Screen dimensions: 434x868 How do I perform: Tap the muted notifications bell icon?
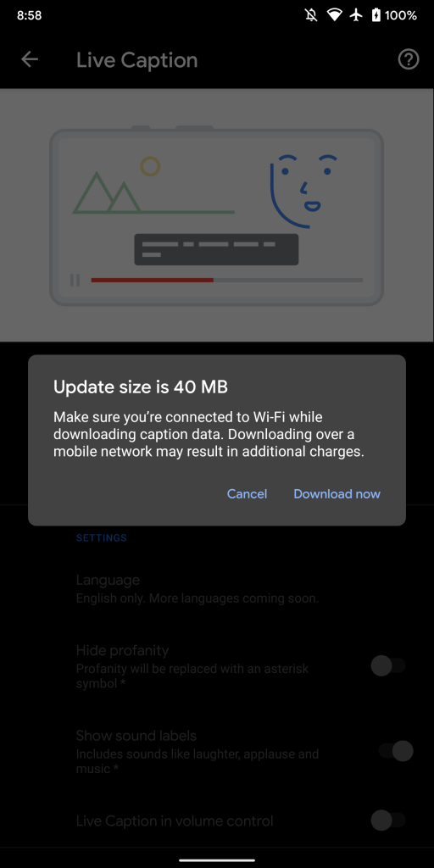pyautogui.click(x=311, y=15)
